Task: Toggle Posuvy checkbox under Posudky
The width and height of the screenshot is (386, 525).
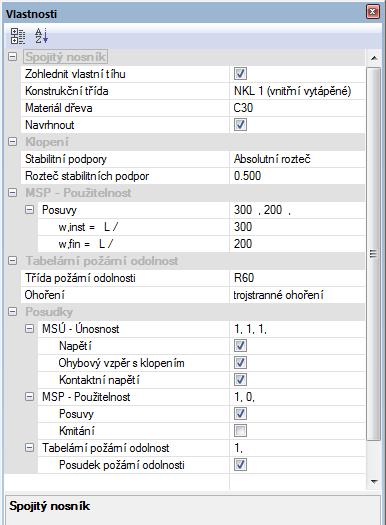Action: [240, 414]
